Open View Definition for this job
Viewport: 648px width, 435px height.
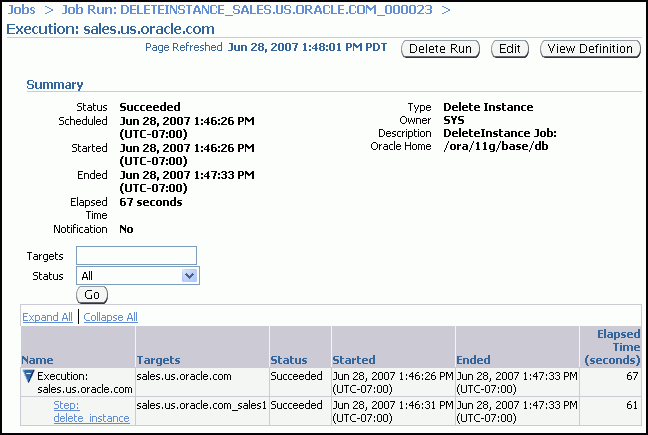click(590, 48)
